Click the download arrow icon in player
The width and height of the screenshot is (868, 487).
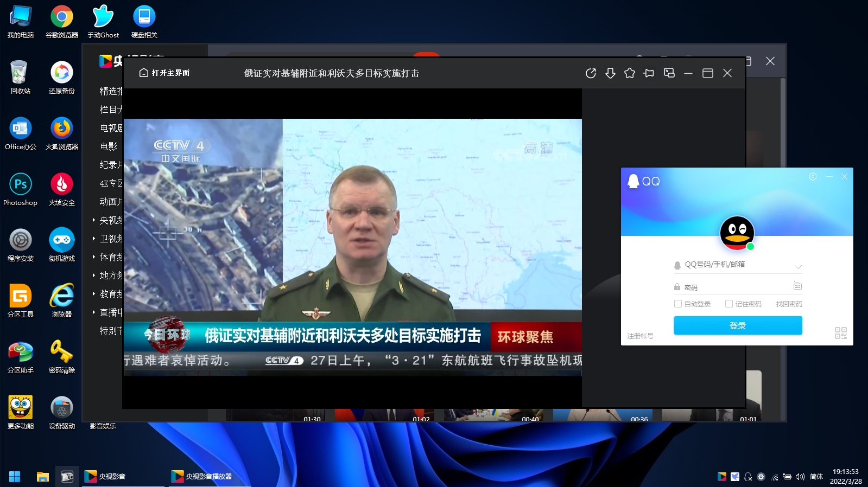610,73
